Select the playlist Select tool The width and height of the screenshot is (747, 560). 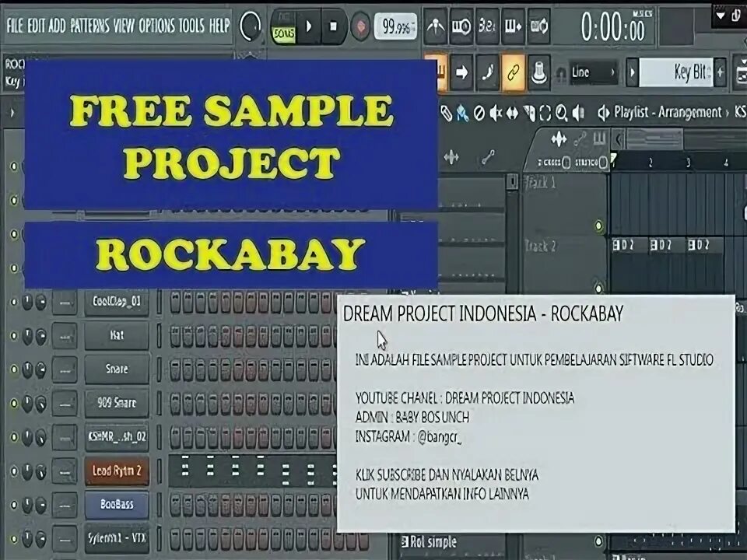[x=545, y=113]
